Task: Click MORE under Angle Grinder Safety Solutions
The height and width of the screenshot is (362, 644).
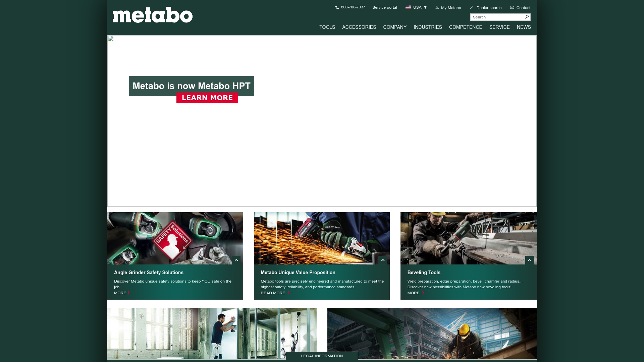Action: [x=120, y=293]
